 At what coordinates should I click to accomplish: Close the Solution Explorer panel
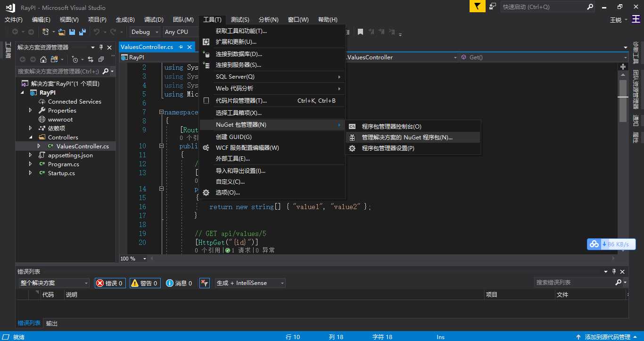coord(109,48)
